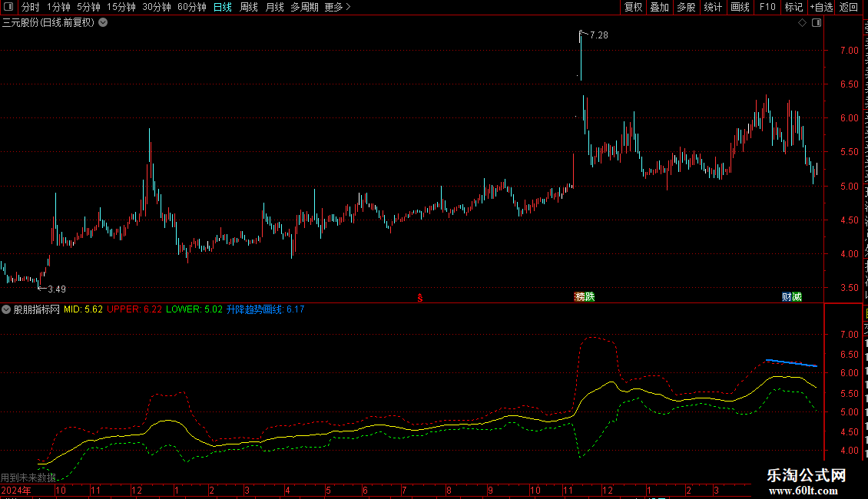Click the 7.28 high price label
The image size is (868, 499).
pyautogui.click(x=599, y=35)
